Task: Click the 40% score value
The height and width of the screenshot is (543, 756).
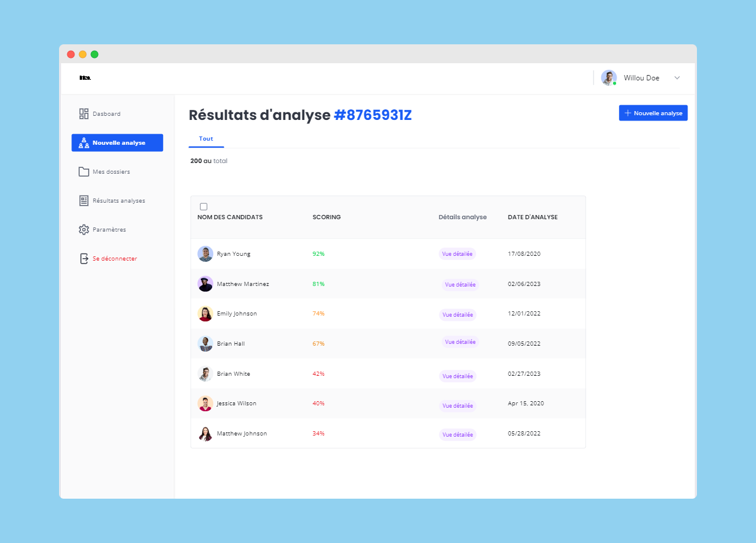Action: pos(318,403)
